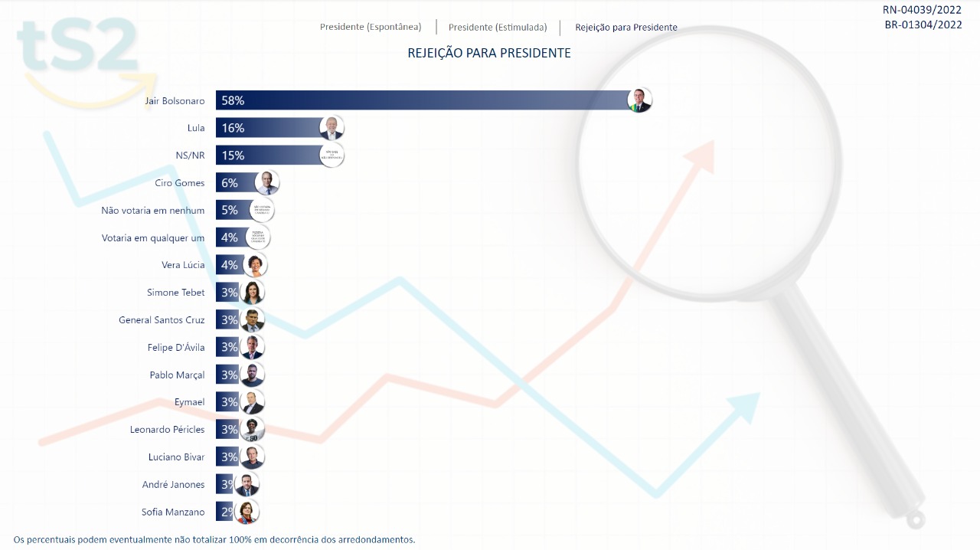Click the Luciano Bivar name label
Viewport: 980px width, 550px height.
[176, 457]
